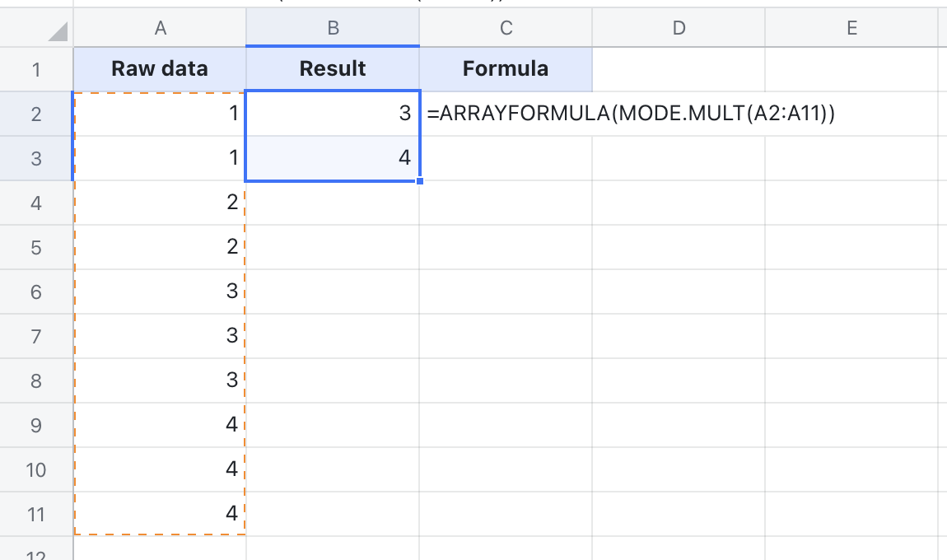The image size is (947, 560).
Task: Select cell C2 containing the ARRAYFORMULA
Action: [x=506, y=113]
